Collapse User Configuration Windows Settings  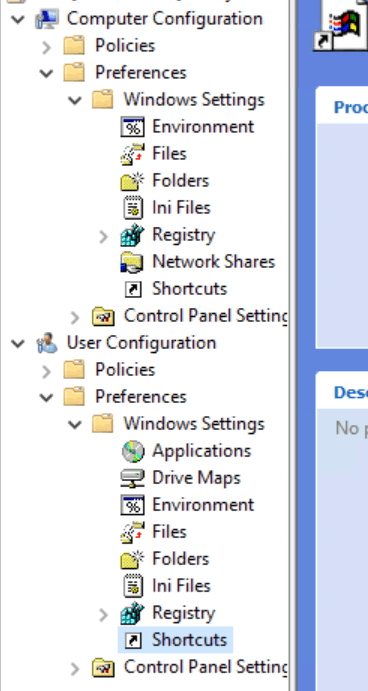click(x=75, y=424)
